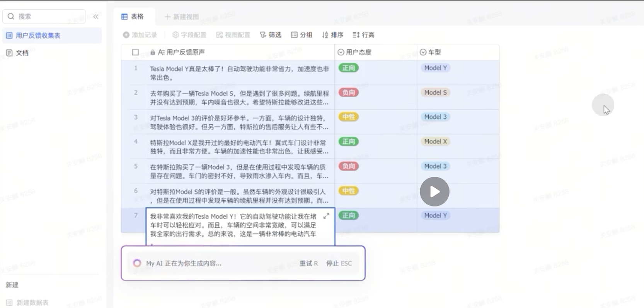Click 新建视图 to add view
Viewport: 644px width, 308px height.
point(182,17)
